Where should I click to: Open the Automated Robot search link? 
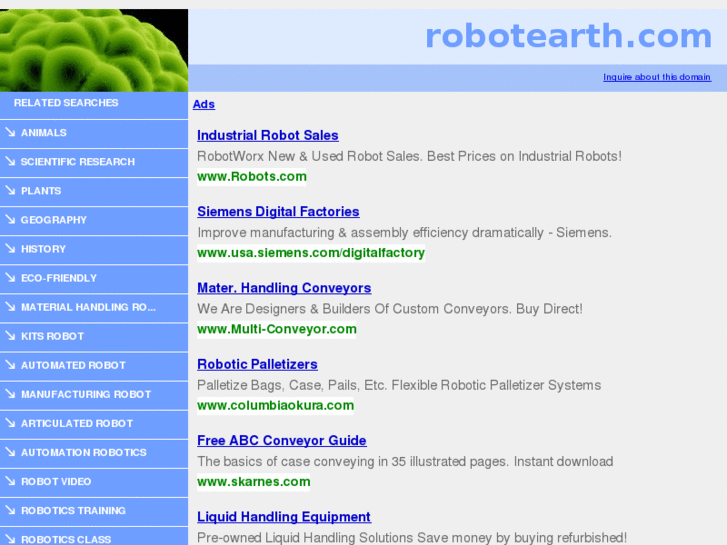[73, 365]
